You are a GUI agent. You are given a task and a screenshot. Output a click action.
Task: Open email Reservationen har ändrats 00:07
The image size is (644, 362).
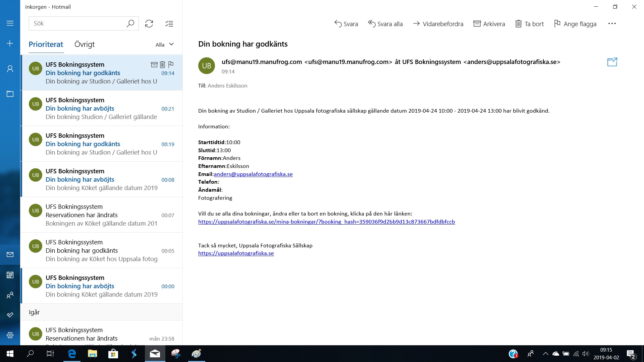pyautogui.click(x=102, y=215)
